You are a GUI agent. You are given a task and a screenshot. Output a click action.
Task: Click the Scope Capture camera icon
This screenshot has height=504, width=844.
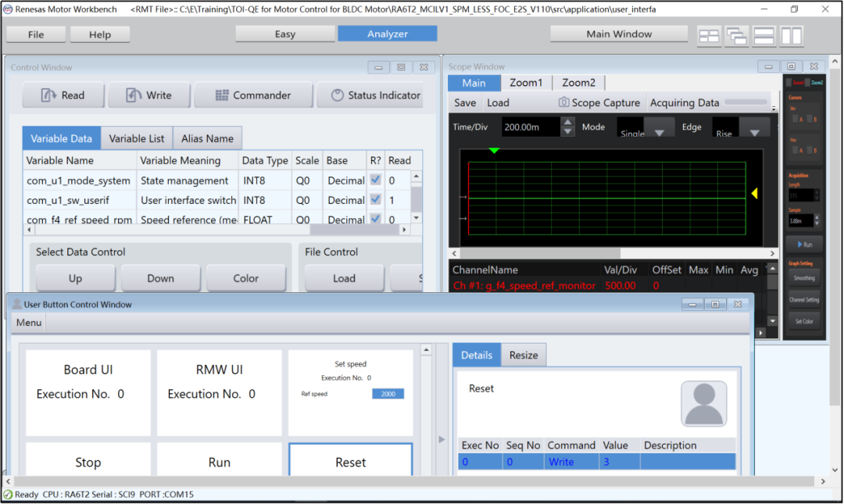(x=563, y=102)
